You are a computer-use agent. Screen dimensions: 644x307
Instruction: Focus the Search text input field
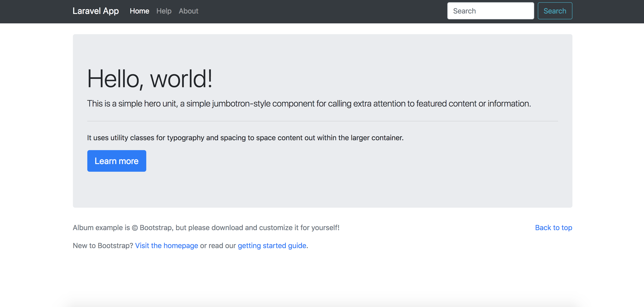[x=490, y=11]
